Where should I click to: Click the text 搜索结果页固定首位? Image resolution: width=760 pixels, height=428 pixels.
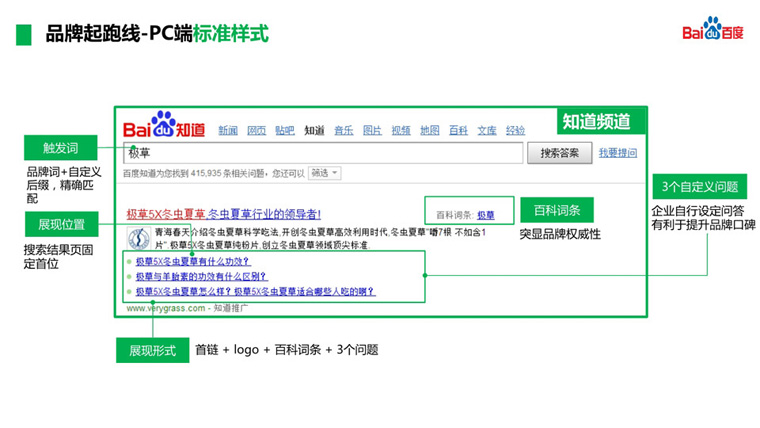58,257
